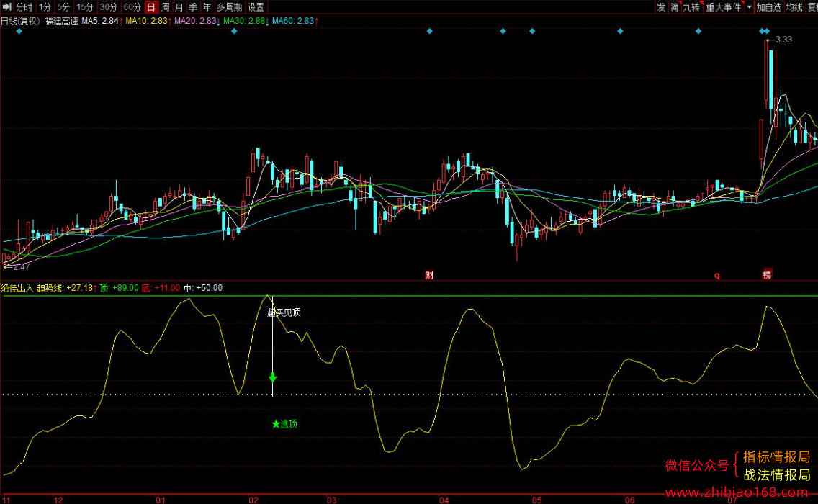The image size is (818, 504).
Task: Select the 1分 period tab
Action: [x=45, y=6]
